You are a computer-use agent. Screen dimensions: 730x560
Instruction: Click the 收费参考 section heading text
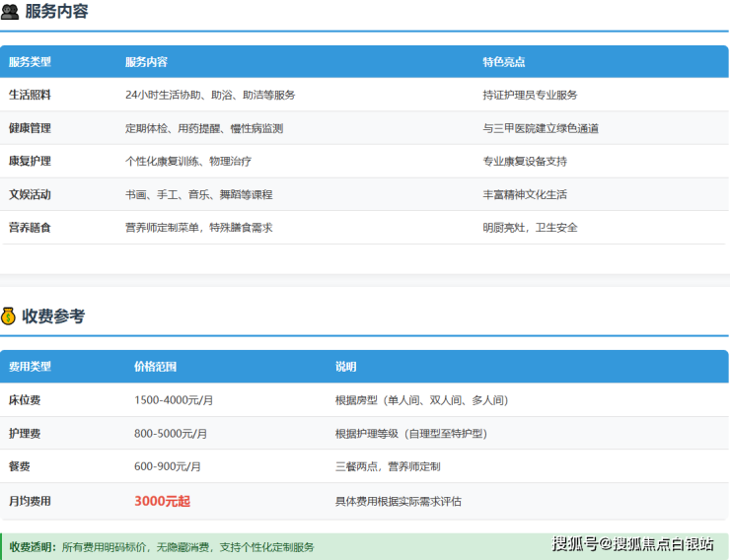53,316
